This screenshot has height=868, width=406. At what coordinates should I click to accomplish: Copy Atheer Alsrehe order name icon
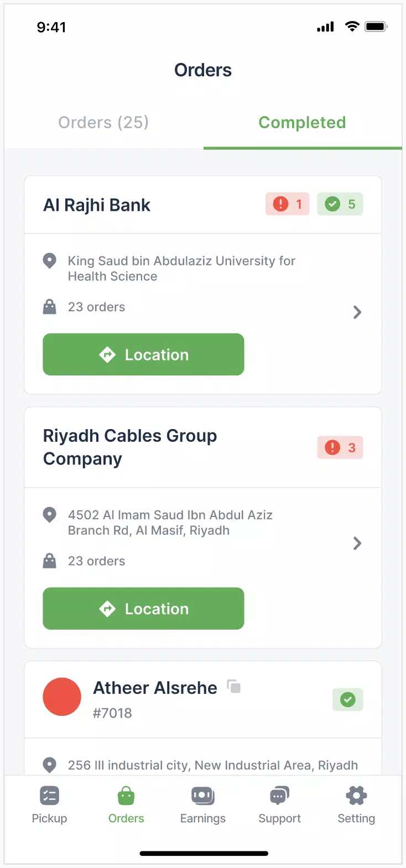point(234,686)
